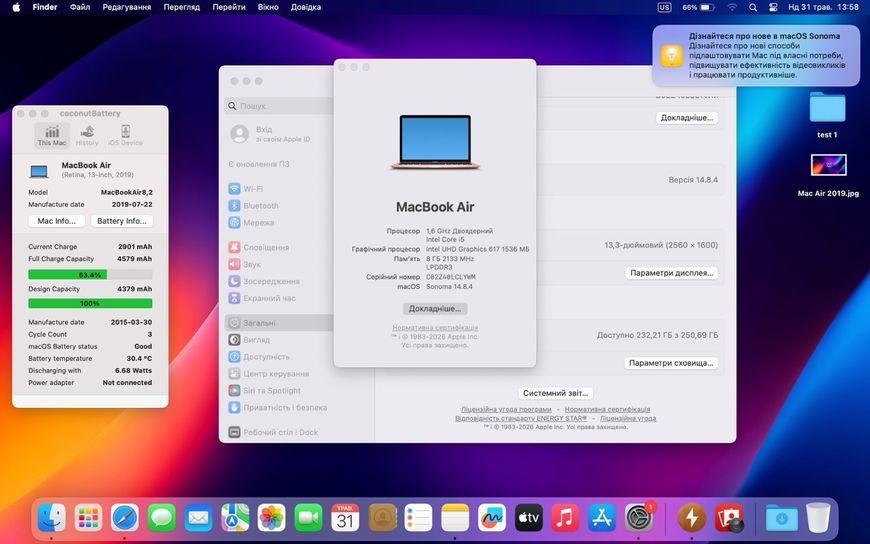Open Нормативна сертифікація link in Settings footer

click(x=607, y=409)
